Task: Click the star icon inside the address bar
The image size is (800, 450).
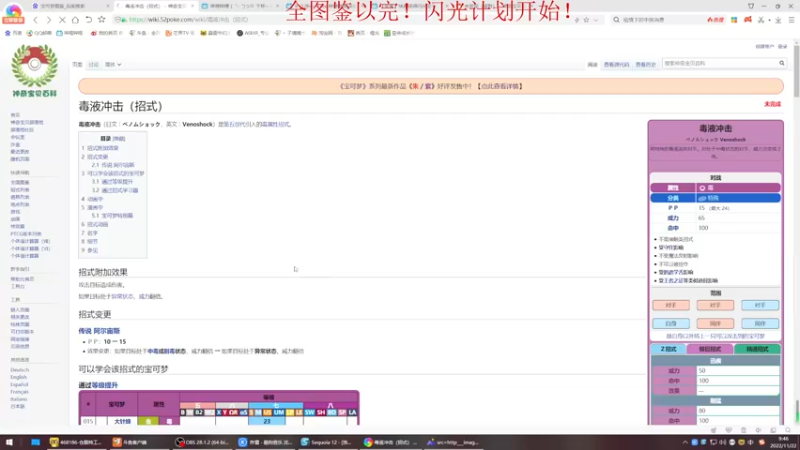Action: [x=586, y=20]
